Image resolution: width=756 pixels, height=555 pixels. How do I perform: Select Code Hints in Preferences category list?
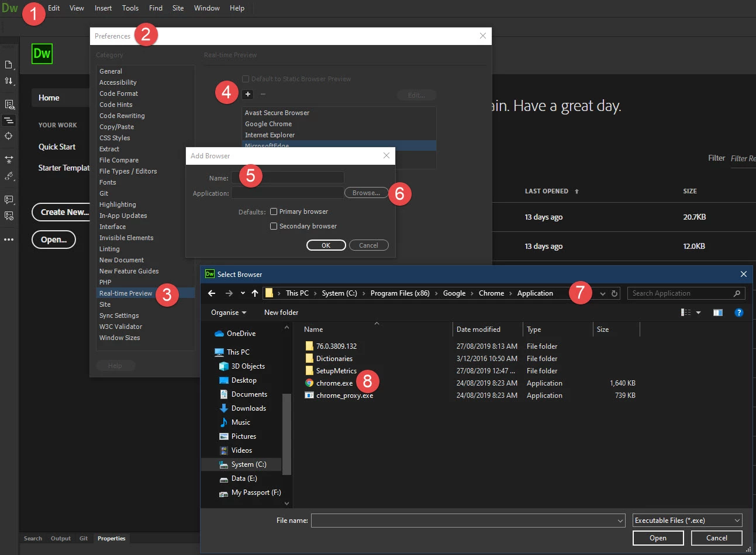[x=116, y=105]
